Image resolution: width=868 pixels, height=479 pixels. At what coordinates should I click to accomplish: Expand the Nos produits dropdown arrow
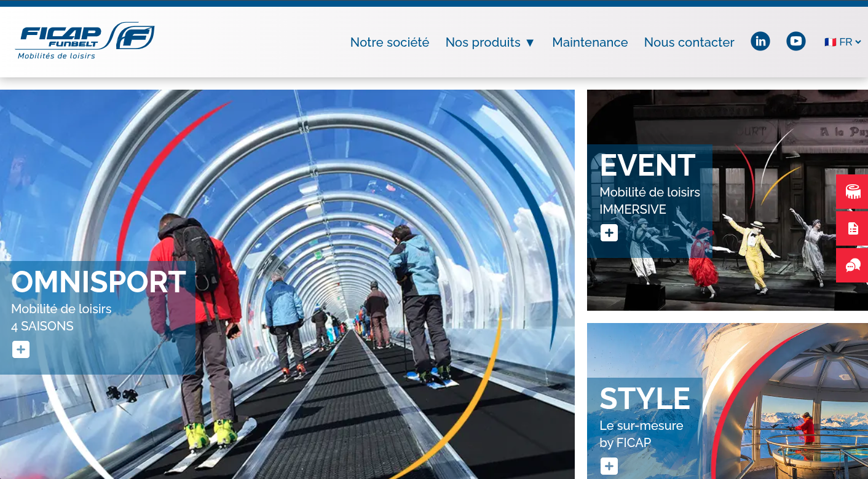[x=530, y=42]
